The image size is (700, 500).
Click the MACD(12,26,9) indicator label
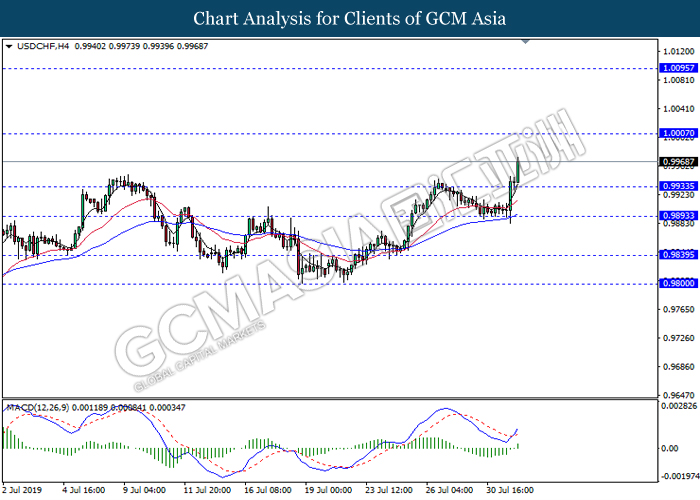[38, 408]
